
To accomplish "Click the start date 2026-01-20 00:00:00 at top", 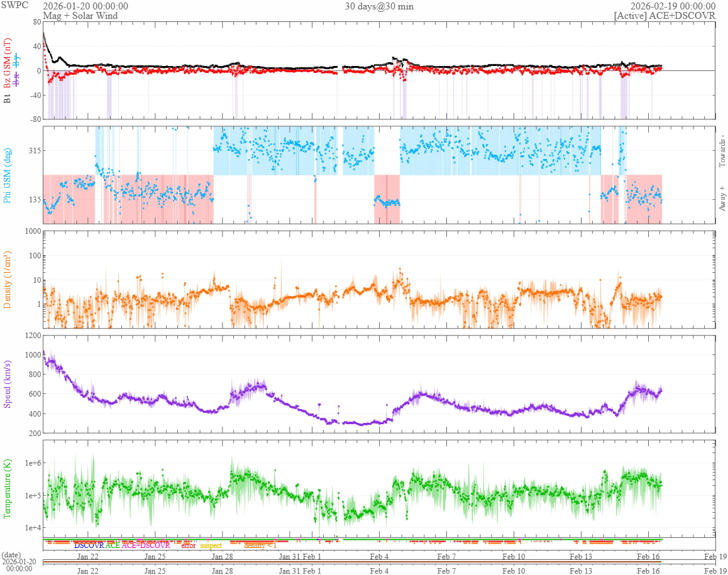I will 85,6.
